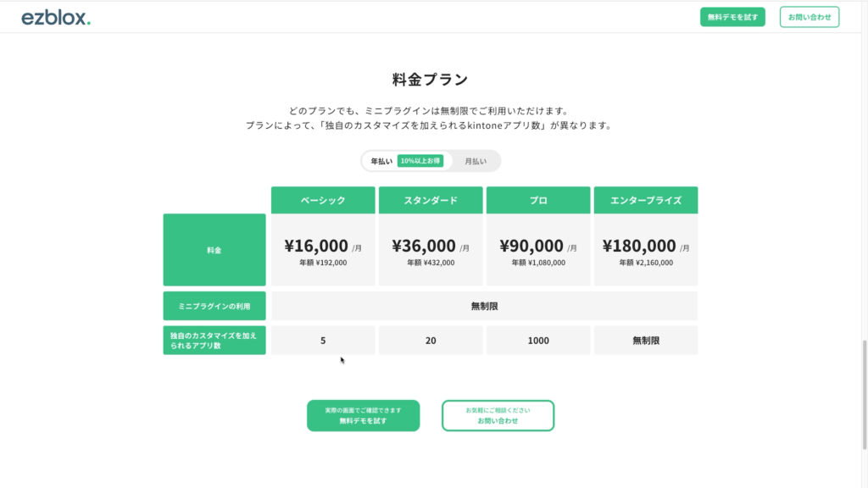Select the プロ plan header
868x488 pixels.
click(537, 200)
